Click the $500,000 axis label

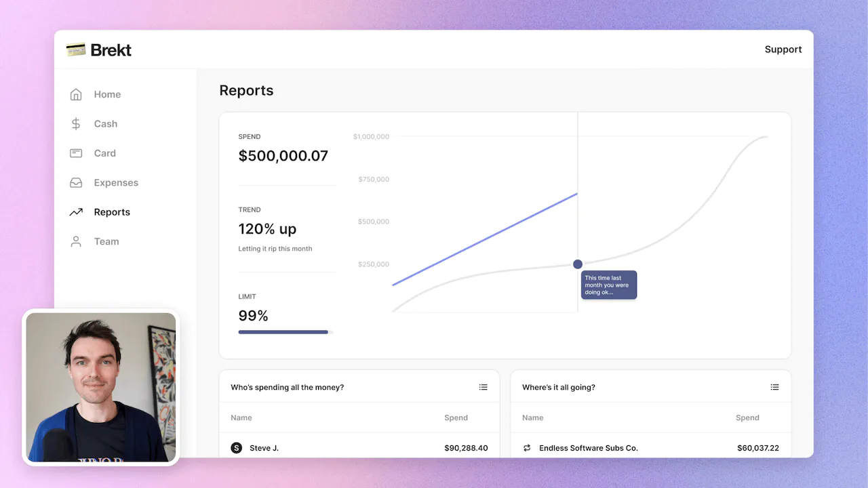click(x=374, y=222)
